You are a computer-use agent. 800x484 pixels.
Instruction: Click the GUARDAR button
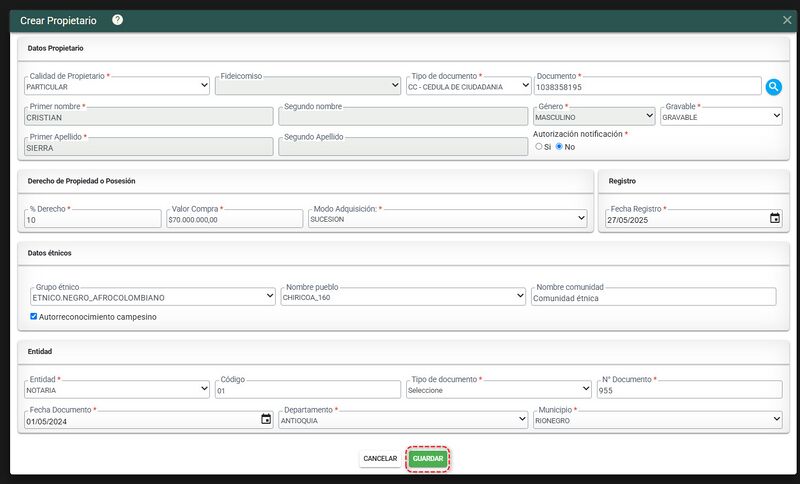[x=428, y=458]
